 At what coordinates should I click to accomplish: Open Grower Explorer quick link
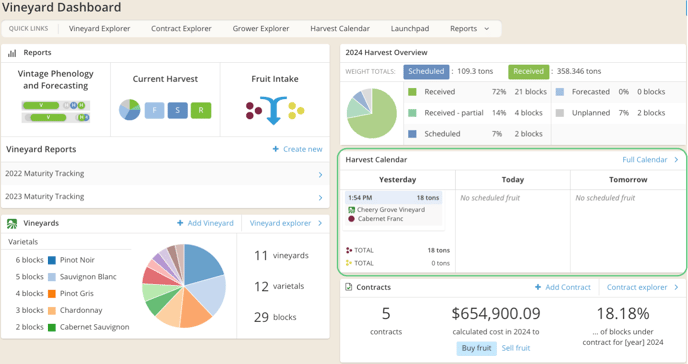[261, 29]
